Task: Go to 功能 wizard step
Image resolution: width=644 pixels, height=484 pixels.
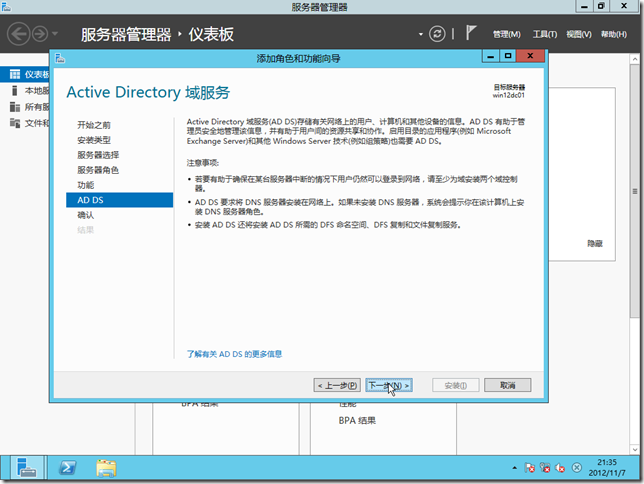Action: click(85, 185)
